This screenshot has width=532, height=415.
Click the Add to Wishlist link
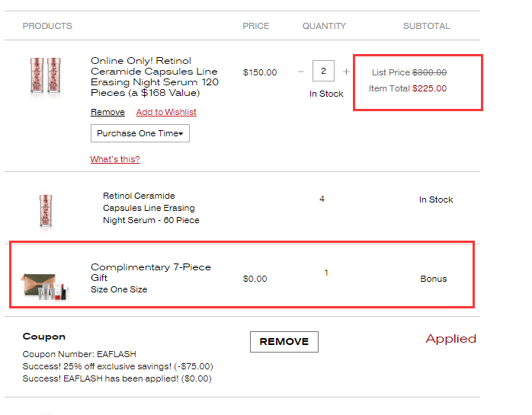click(166, 112)
